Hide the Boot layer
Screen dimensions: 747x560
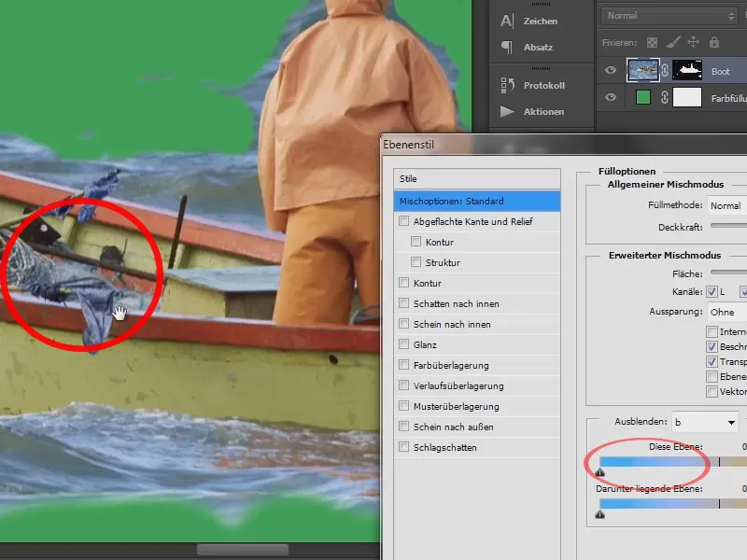tap(611, 71)
